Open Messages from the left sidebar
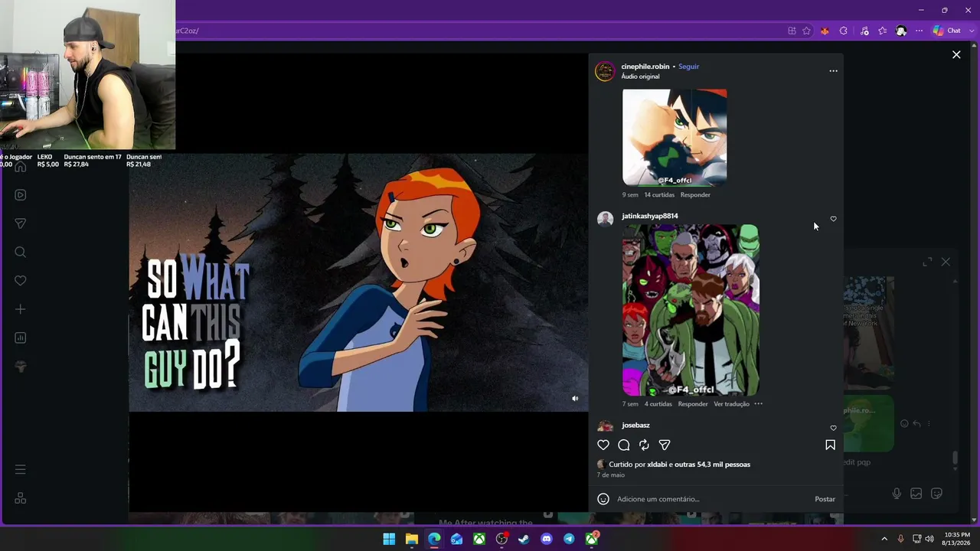 (x=21, y=223)
